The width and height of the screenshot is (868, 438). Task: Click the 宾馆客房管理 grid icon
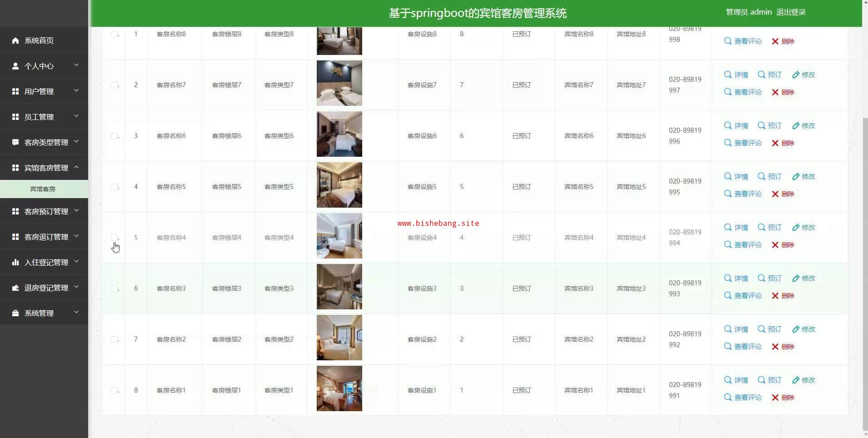15,168
